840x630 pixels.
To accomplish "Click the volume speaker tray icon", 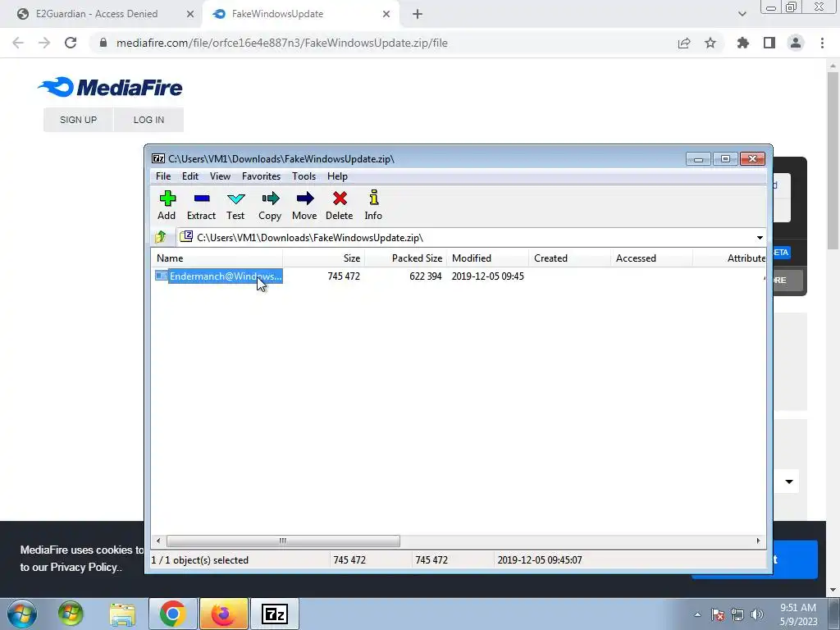I will click(757, 614).
